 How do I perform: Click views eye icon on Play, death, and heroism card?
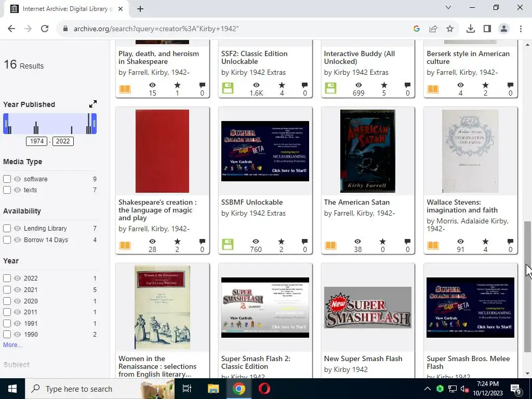(153, 85)
